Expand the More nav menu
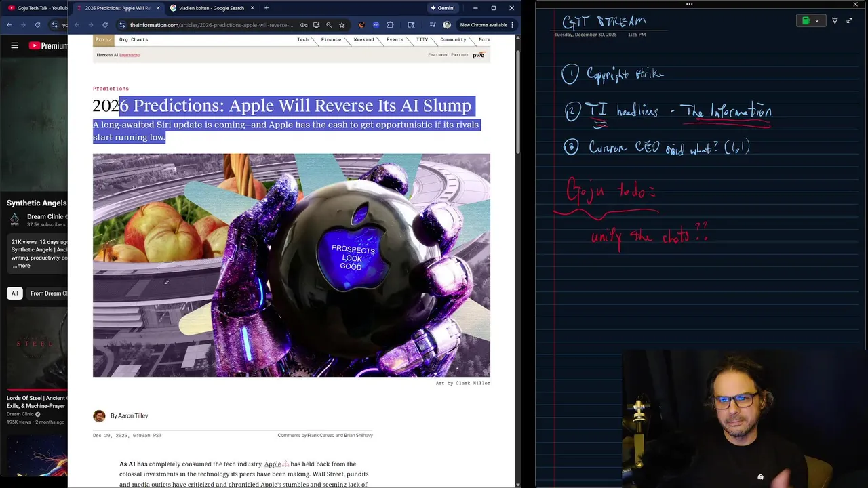 tap(484, 39)
